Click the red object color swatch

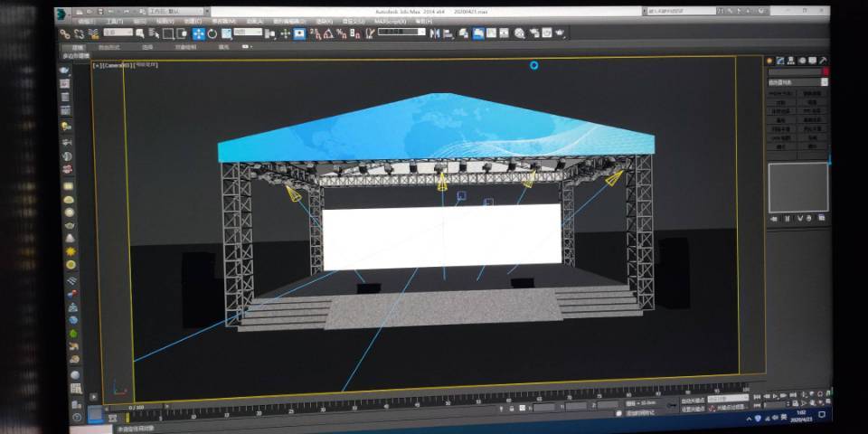click(825, 71)
